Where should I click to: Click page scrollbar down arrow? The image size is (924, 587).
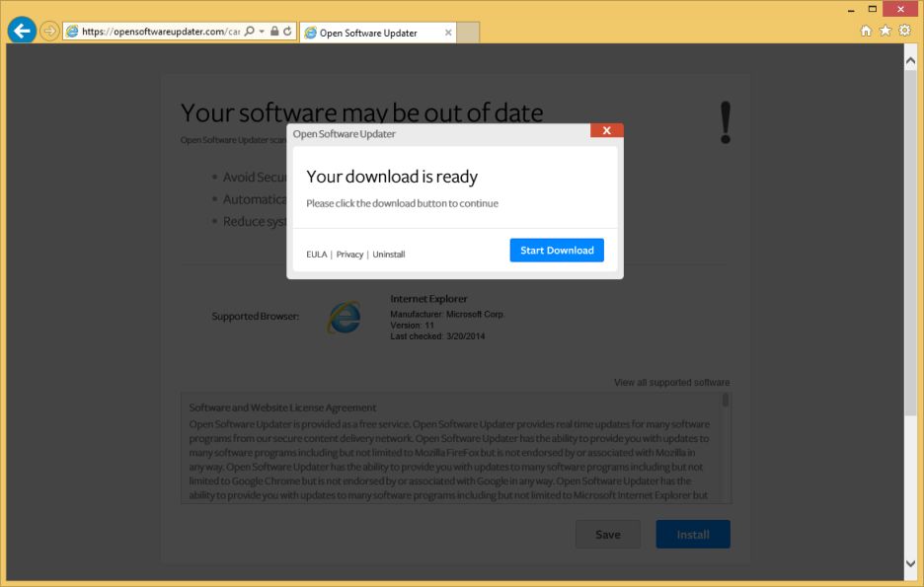(910, 563)
